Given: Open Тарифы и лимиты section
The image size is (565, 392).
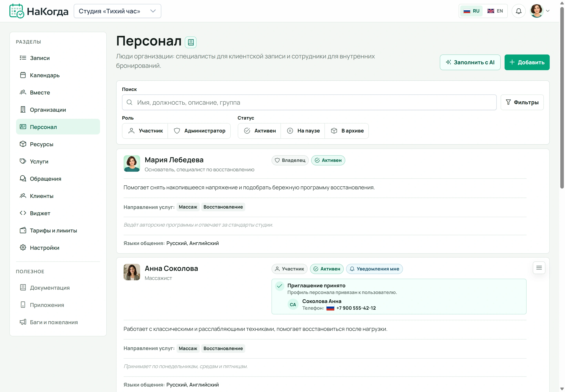Looking at the screenshot, I should (58, 230).
